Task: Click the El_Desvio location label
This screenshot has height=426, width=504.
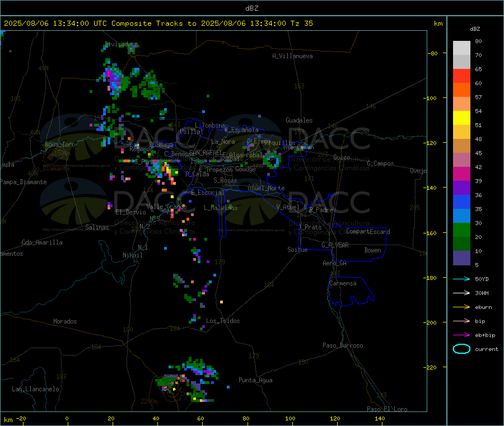Action: 130,212
